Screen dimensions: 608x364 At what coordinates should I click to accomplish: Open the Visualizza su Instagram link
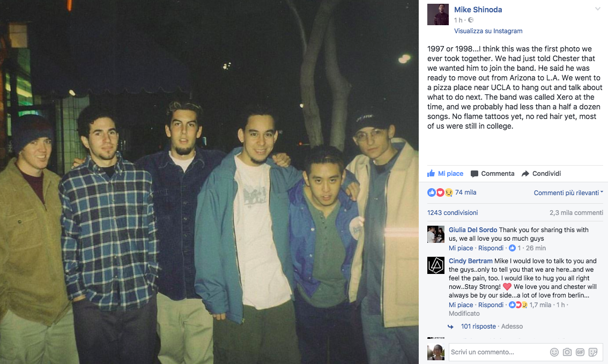click(x=488, y=31)
